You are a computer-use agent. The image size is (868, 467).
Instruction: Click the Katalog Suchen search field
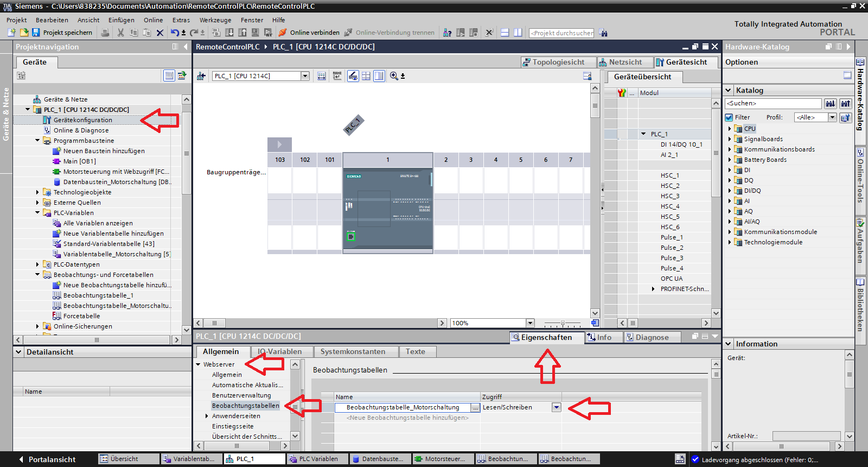pyautogui.click(x=773, y=103)
